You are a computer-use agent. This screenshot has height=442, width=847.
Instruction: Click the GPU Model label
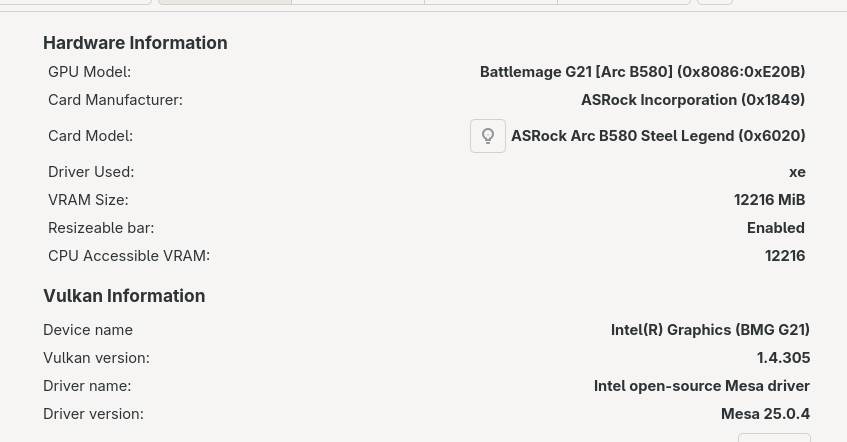coord(89,72)
